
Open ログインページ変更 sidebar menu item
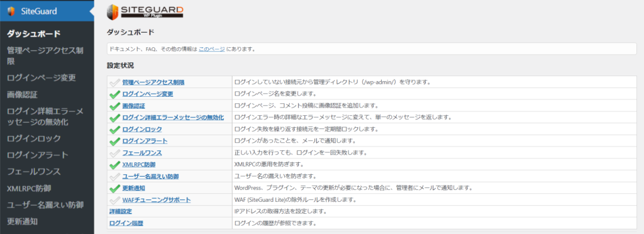click(x=41, y=77)
